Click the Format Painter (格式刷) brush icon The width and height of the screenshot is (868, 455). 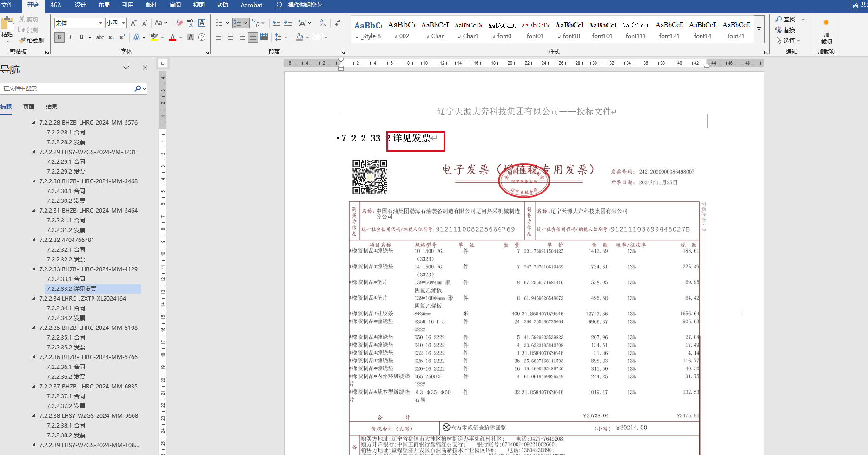pos(22,40)
